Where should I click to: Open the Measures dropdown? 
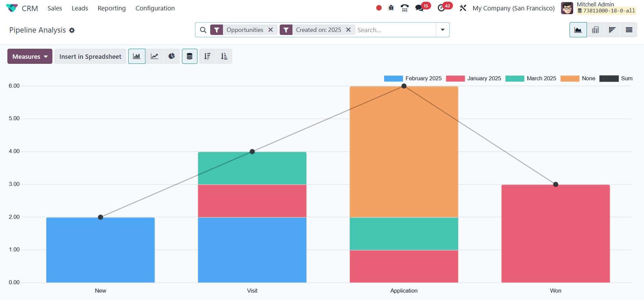coord(30,56)
